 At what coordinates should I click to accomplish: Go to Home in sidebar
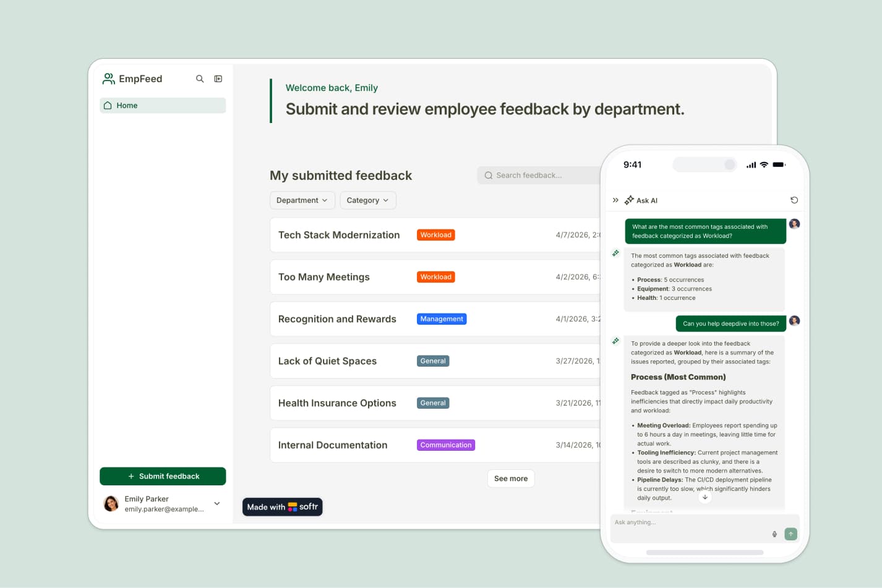tap(163, 105)
